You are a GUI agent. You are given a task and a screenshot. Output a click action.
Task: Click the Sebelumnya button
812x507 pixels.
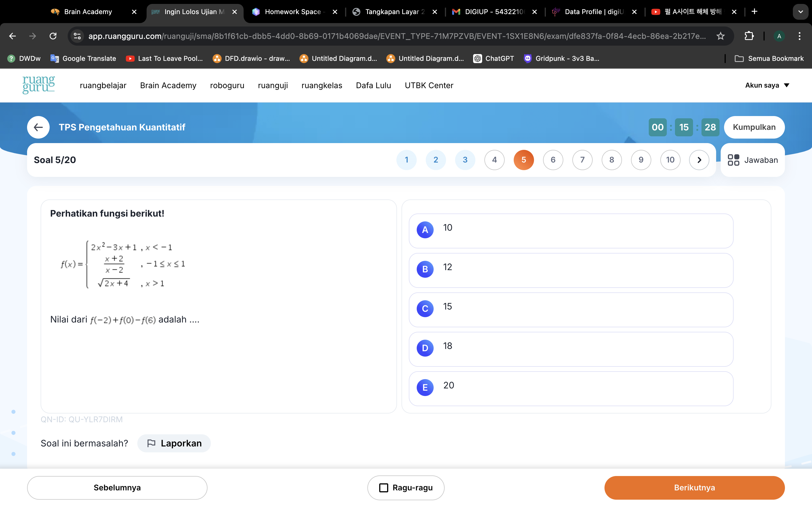[117, 487]
